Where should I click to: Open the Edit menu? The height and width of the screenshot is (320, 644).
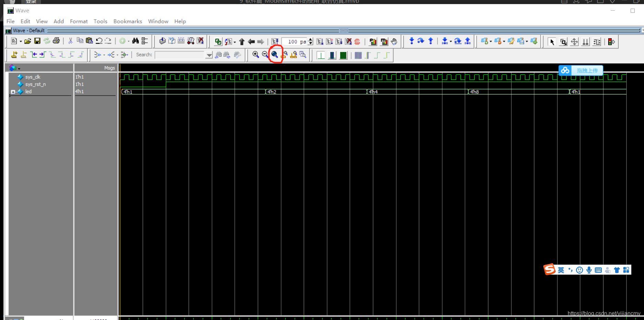pyautogui.click(x=25, y=21)
